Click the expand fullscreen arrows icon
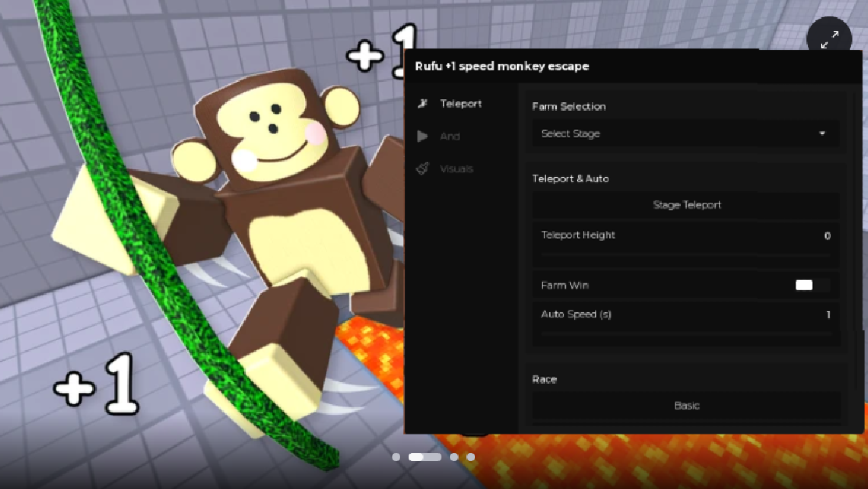Screen dimensions: 868x489 [829, 39]
